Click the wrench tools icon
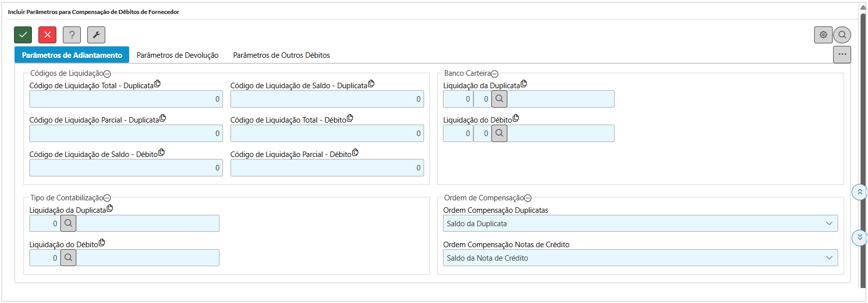The height and width of the screenshot is (303, 868). 96,35
